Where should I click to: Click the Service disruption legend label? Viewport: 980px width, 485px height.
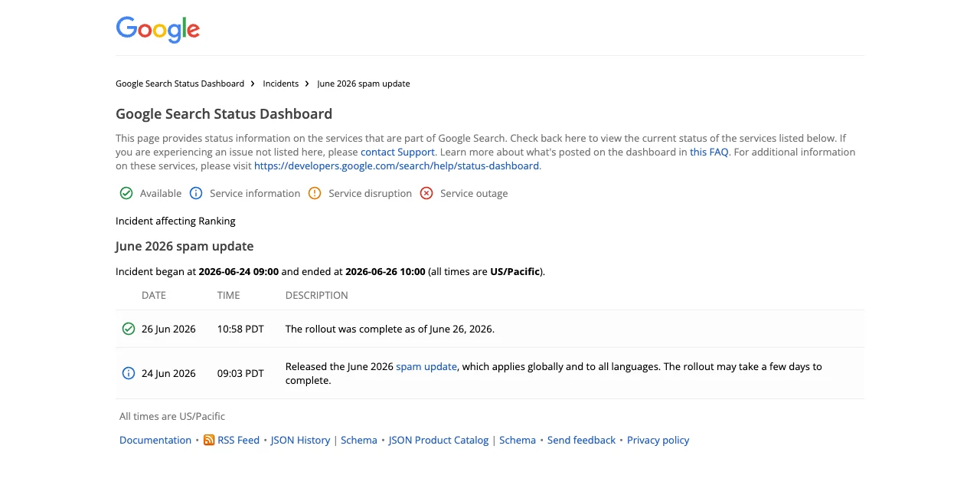click(371, 193)
